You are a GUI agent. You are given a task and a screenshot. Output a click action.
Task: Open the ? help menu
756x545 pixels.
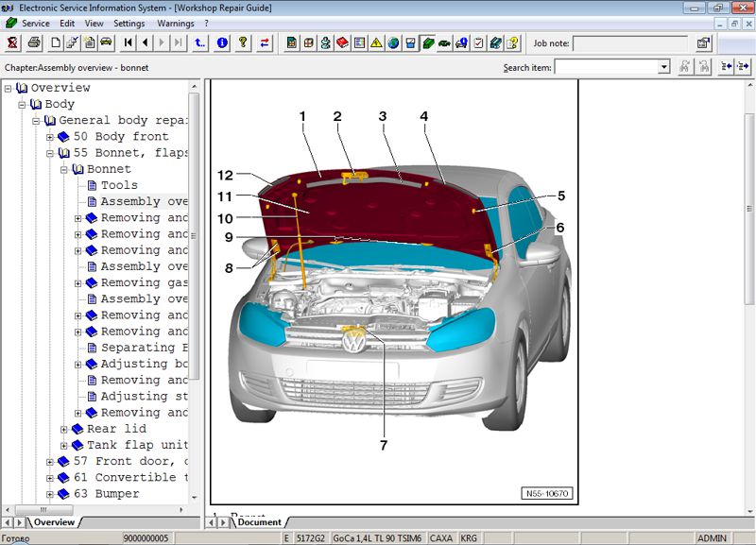click(x=206, y=23)
